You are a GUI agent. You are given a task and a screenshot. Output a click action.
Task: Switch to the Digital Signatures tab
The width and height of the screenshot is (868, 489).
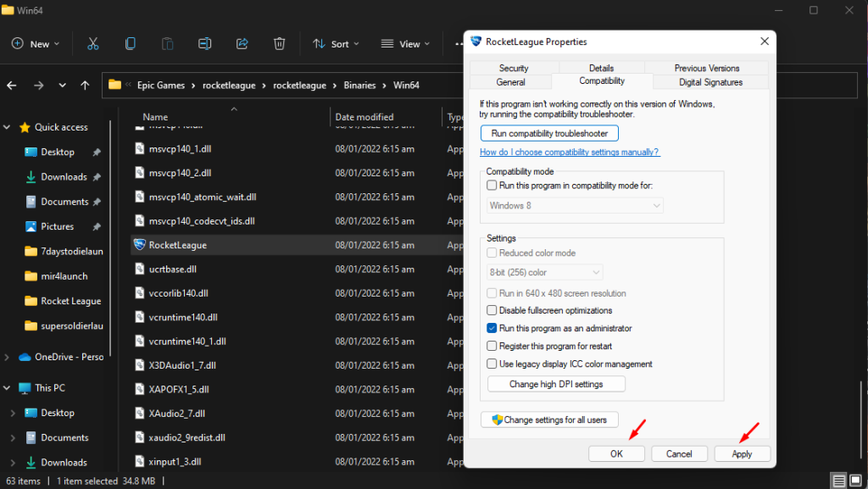[x=711, y=82]
